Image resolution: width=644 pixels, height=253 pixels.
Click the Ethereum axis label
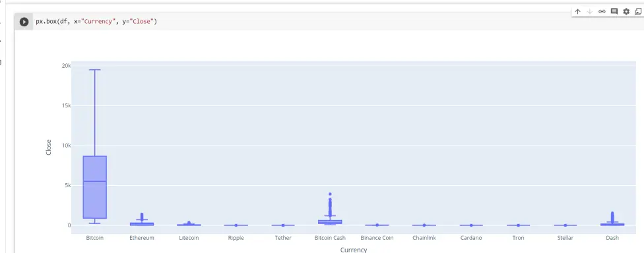click(142, 238)
